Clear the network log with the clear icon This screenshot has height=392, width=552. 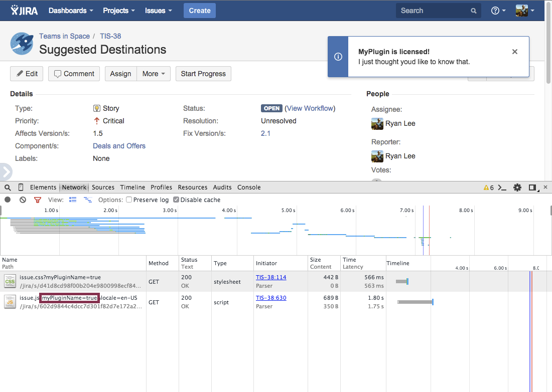click(23, 200)
